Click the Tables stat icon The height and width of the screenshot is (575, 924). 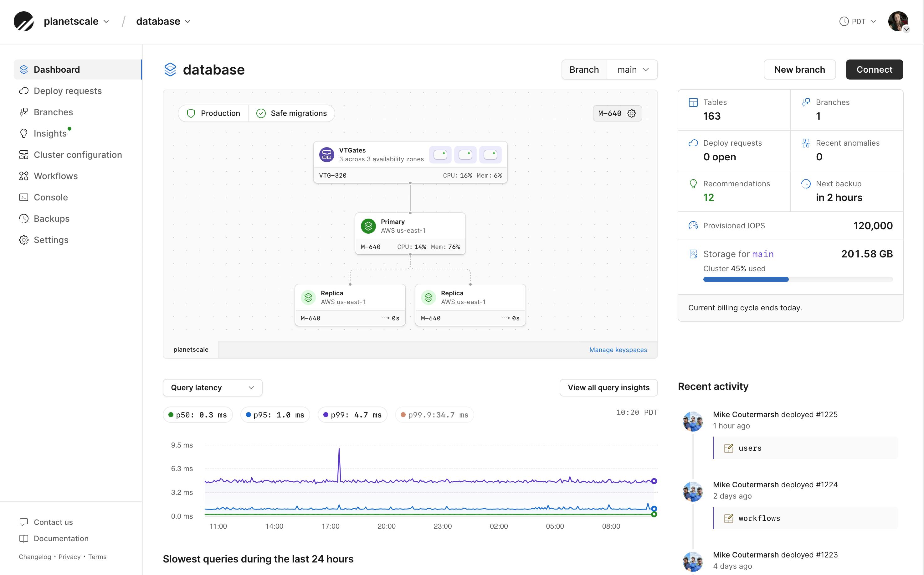point(693,102)
